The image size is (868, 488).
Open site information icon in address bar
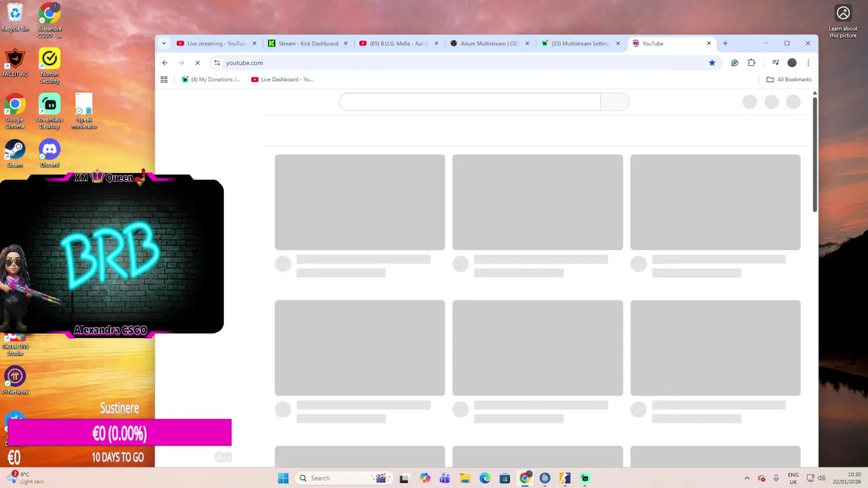(x=217, y=62)
